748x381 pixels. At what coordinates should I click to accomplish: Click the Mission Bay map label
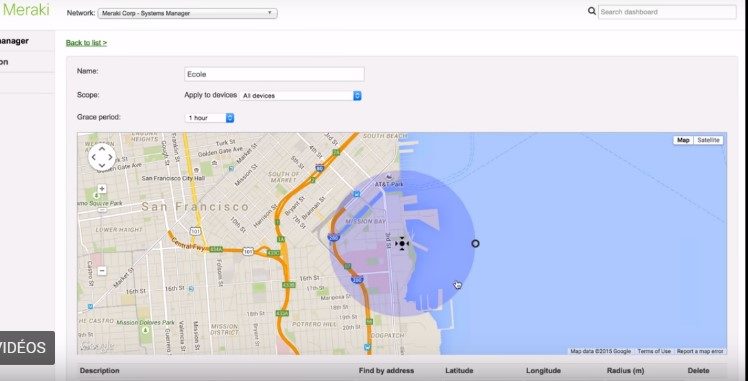coord(366,222)
